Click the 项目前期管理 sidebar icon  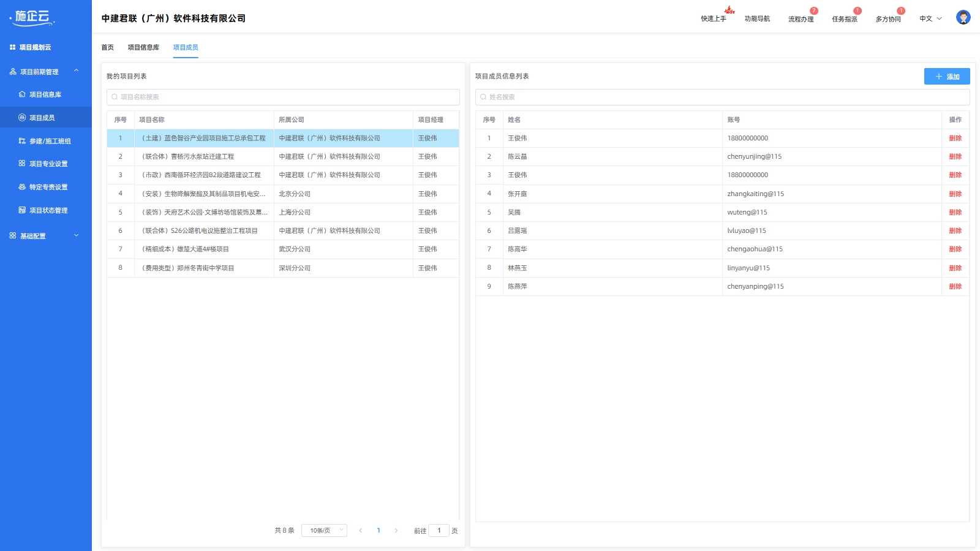tap(13, 72)
